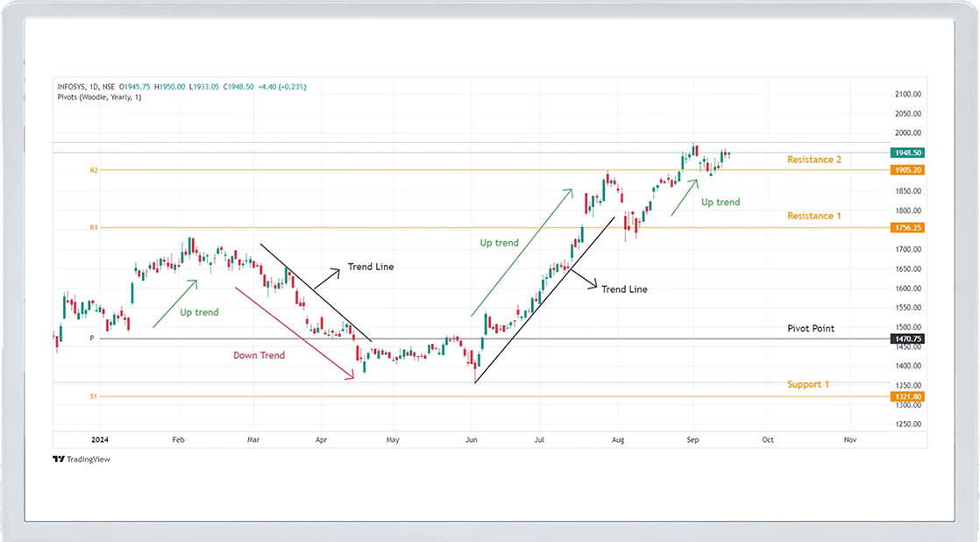This screenshot has width=980, height=542.
Task: Click the long green arrow spanning June to July
Action: click(x=522, y=251)
